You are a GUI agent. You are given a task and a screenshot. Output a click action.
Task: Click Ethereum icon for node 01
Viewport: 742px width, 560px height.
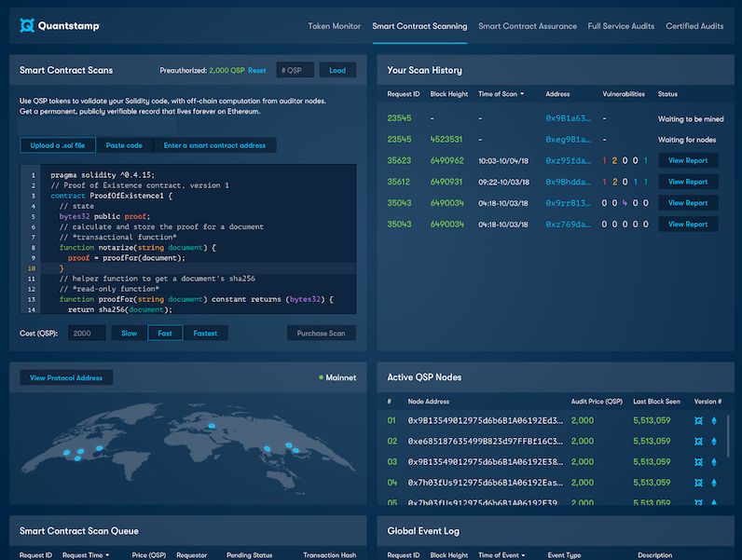coord(714,420)
